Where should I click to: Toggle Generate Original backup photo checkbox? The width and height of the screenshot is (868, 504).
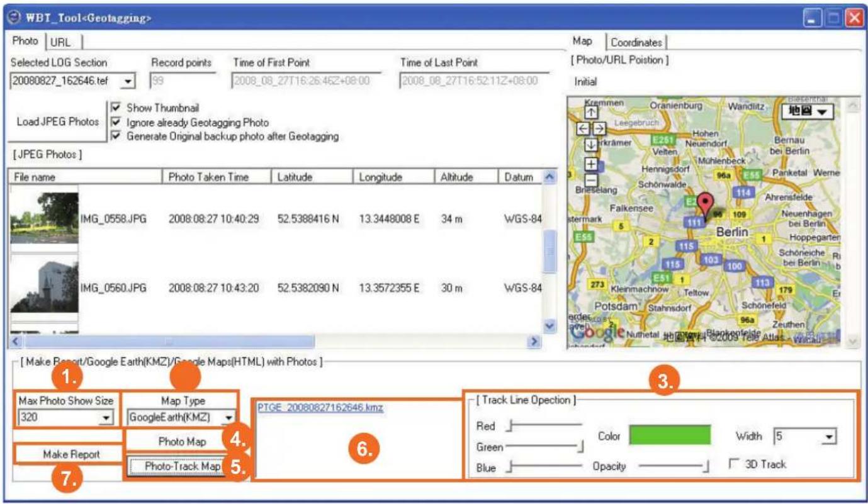click(x=116, y=135)
